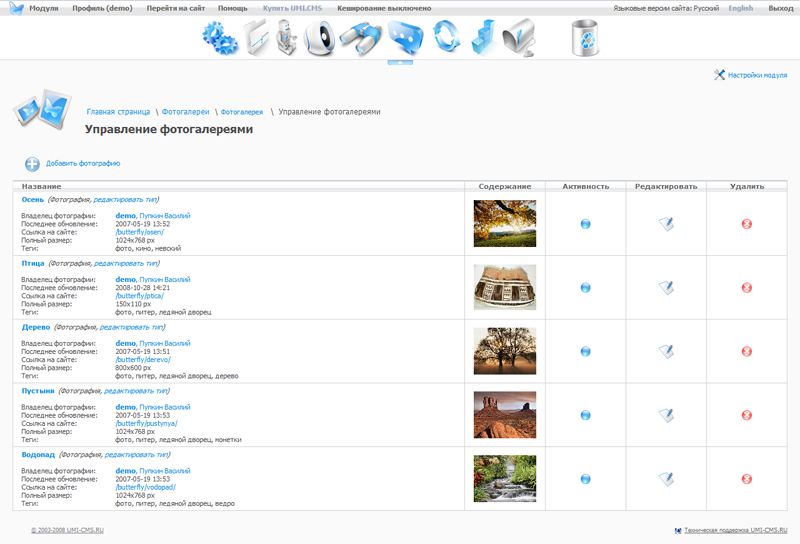Click Перейти на сайт menu item

tap(176, 8)
